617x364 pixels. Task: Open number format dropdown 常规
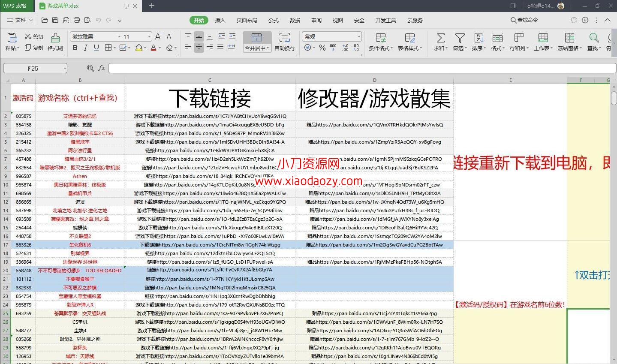pyautogui.click(x=359, y=36)
